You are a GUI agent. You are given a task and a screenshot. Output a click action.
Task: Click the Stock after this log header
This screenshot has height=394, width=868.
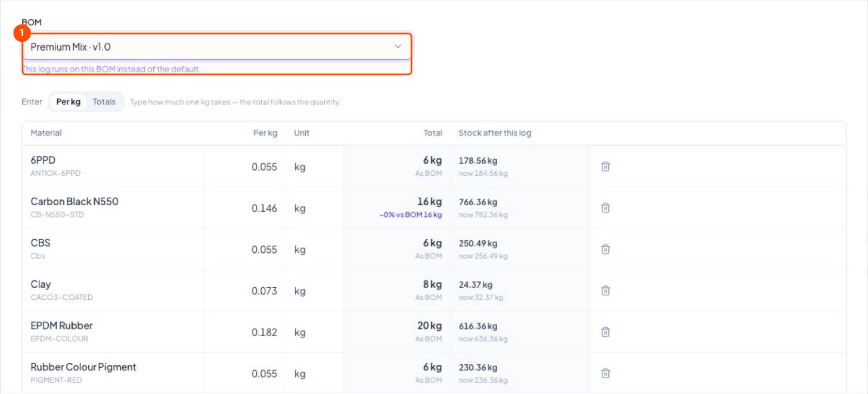pyautogui.click(x=495, y=133)
